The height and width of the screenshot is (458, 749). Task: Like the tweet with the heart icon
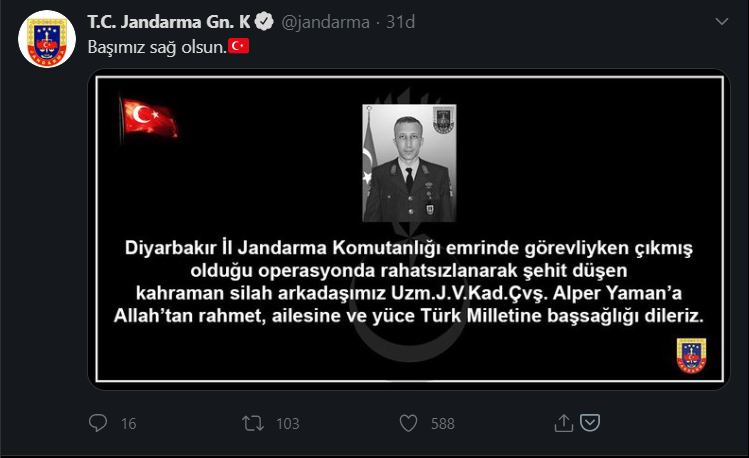408,423
